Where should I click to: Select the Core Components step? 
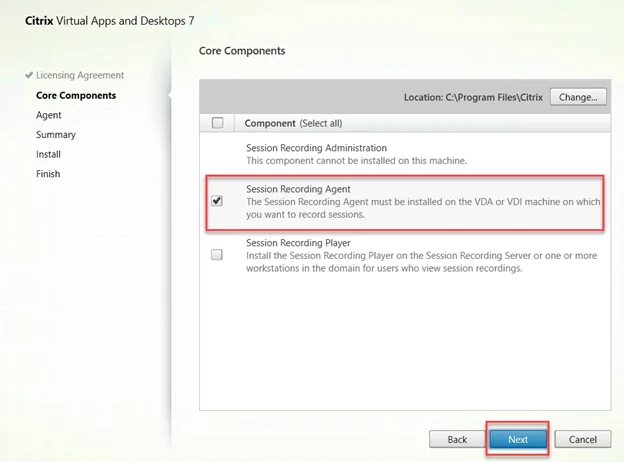click(76, 96)
